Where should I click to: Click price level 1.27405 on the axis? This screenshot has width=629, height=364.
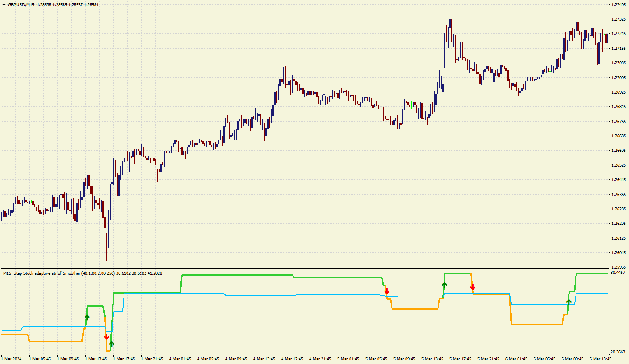(618, 5)
